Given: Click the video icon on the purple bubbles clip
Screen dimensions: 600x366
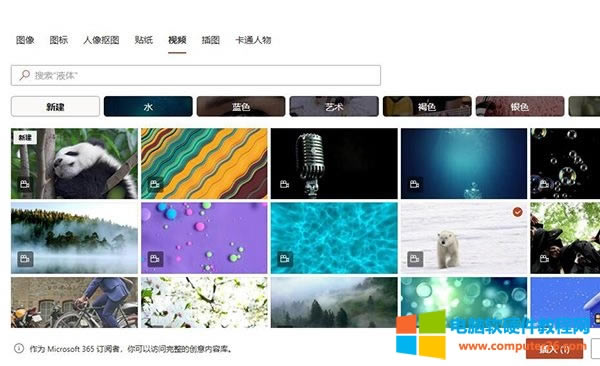Looking at the screenshot, I should point(155,259).
